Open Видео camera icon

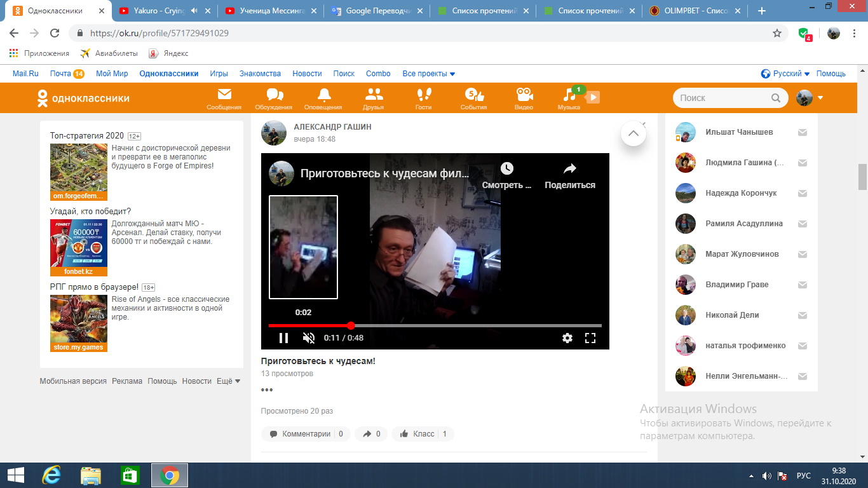524,98
